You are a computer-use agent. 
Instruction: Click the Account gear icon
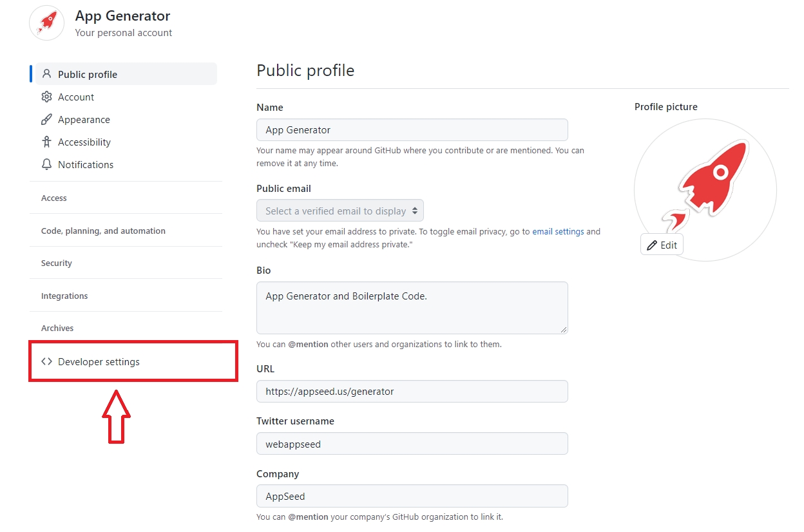click(x=46, y=97)
